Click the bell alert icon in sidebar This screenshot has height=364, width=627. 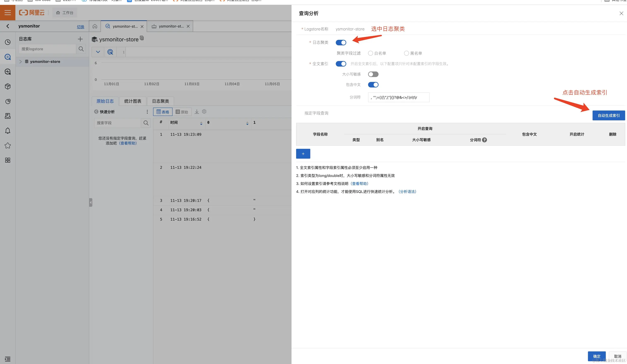pos(8,131)
